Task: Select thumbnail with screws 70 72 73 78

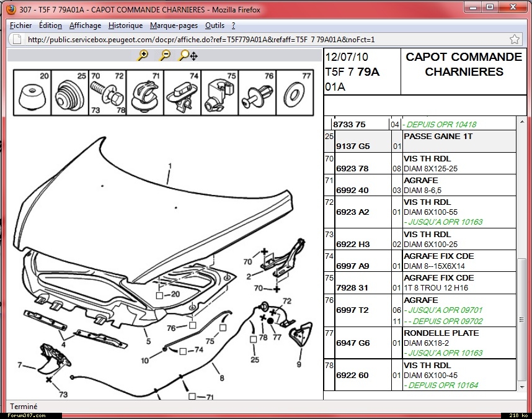Action: pyautogui.click(x=107, y=92)
